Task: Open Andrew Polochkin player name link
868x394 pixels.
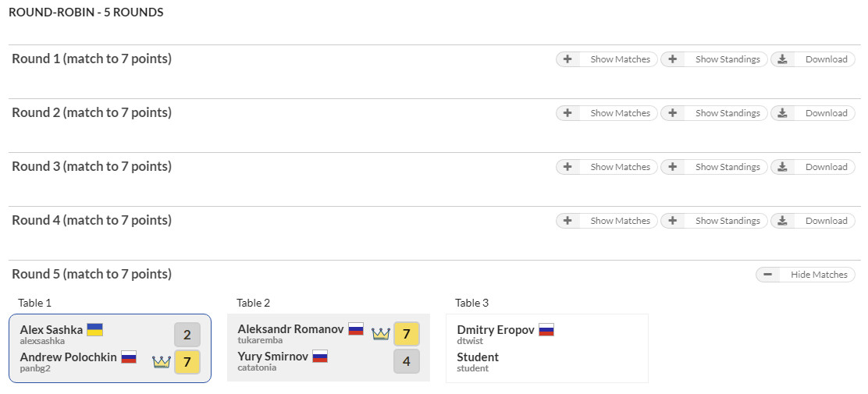Action: pyautogui.click(x=69, y=357)
